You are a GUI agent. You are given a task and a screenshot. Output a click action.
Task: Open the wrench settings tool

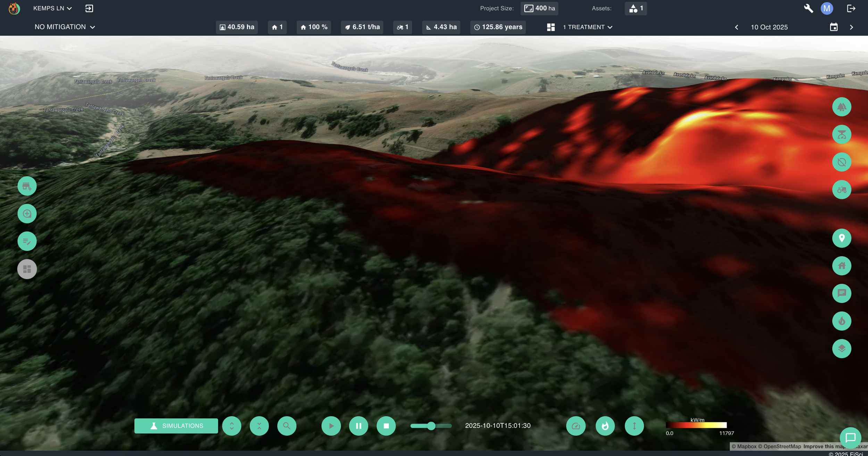coord(809,8)
